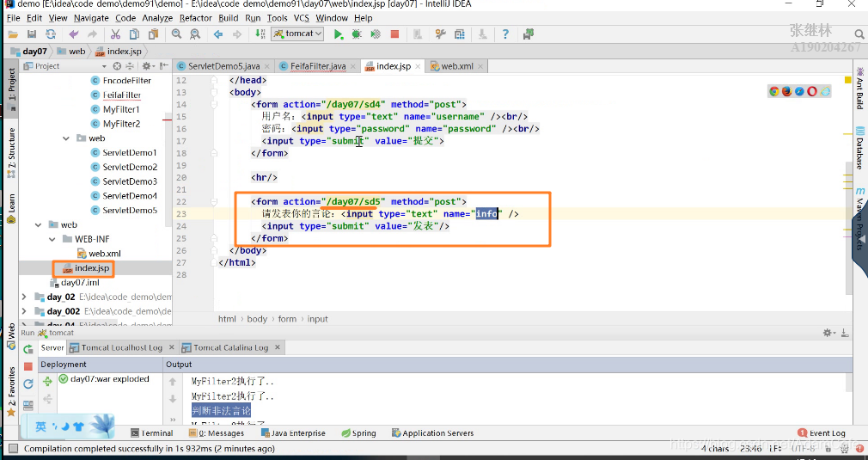This screenshot has width=868, height=460.
Task: Open the Analyze menu
Action: tap(157, 18)
